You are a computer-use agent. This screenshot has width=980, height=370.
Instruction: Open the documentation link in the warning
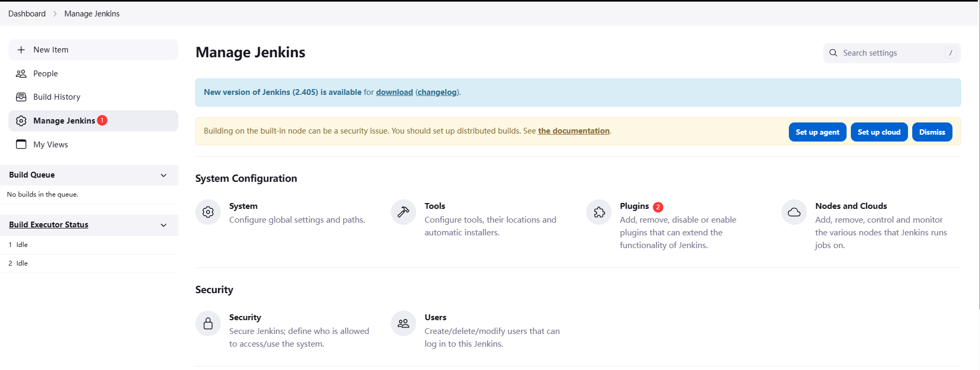[x=574, y=131]
